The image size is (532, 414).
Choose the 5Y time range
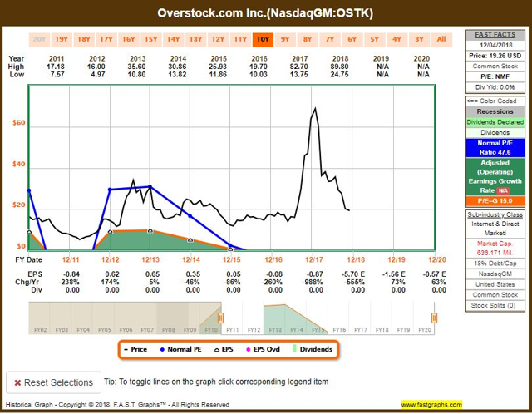375,39
